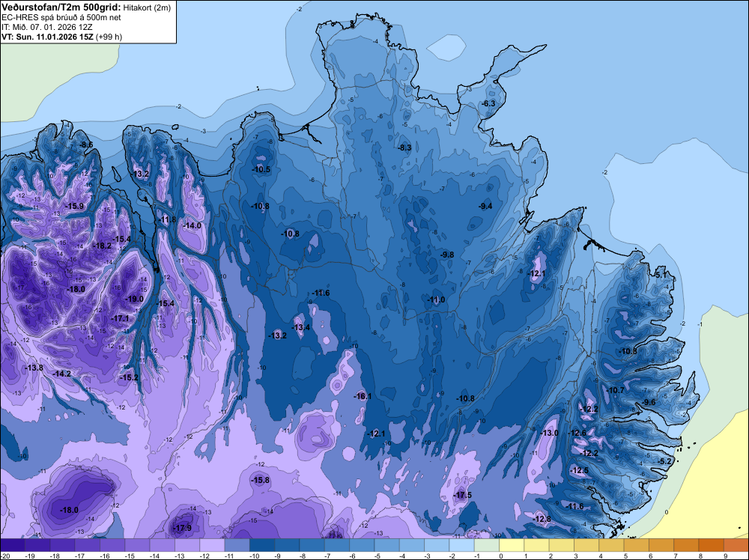Viewport: 749px width, 560px height.
Task: Pick the legend swatch labeled -17
Action: (x=88, y=545)
